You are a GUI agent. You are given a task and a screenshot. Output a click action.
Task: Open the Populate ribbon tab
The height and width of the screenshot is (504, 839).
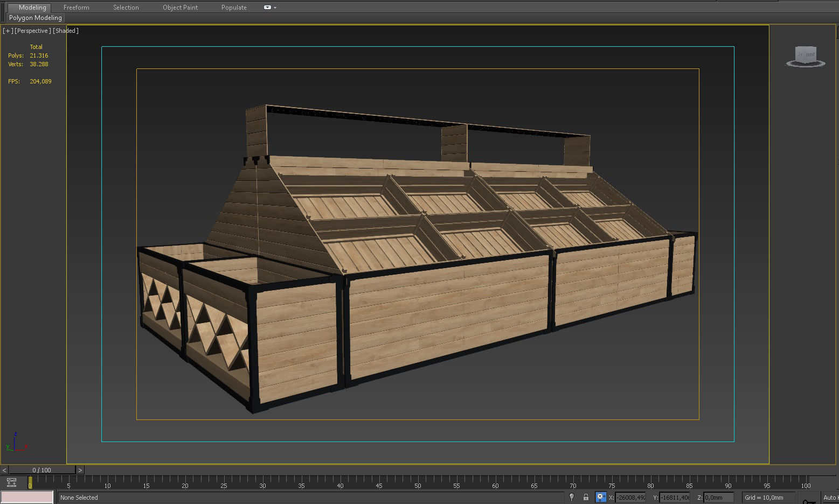(x=234, y=8)
